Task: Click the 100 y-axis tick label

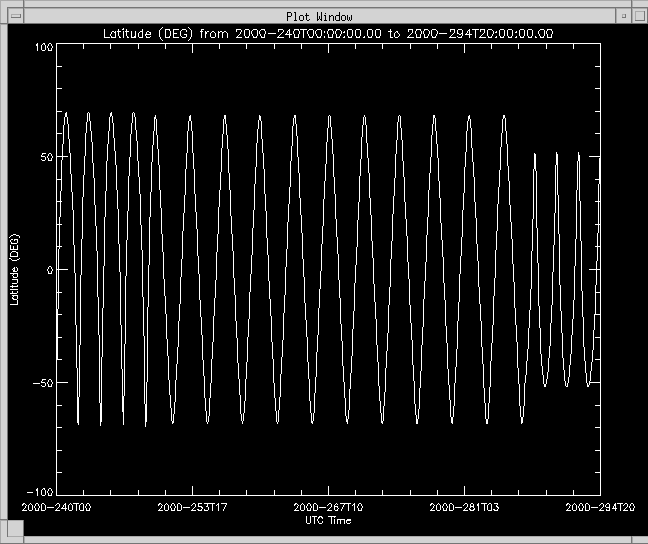Action: (42, 47)
